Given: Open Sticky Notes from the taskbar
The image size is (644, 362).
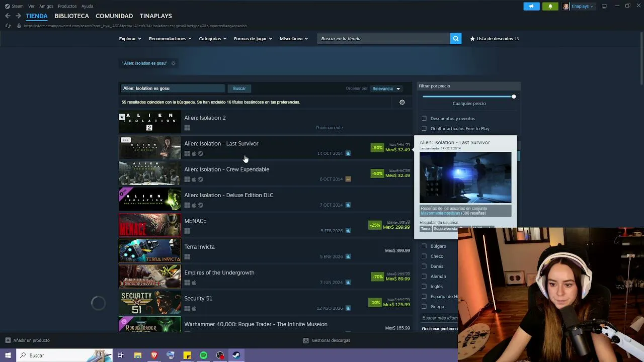Looking at the screenshot, I should click(x=187, y=355).
